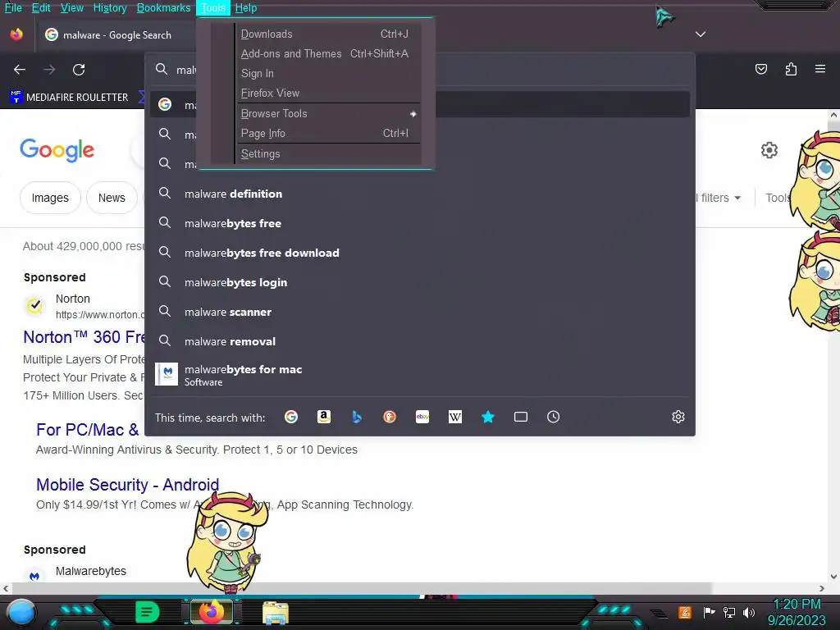This screenshot has height=630, width=840.
Task: Select the malware - Google Search tab
Action: point(115,34)
